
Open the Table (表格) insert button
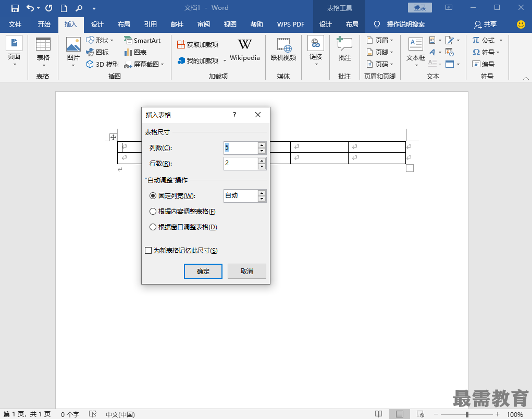coord(43,53)
